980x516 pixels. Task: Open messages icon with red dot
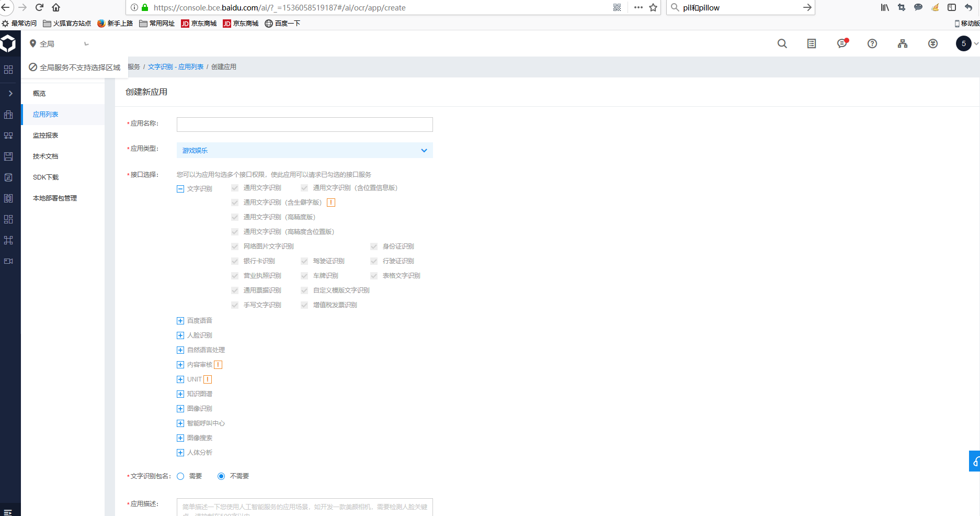coord(842,43)
